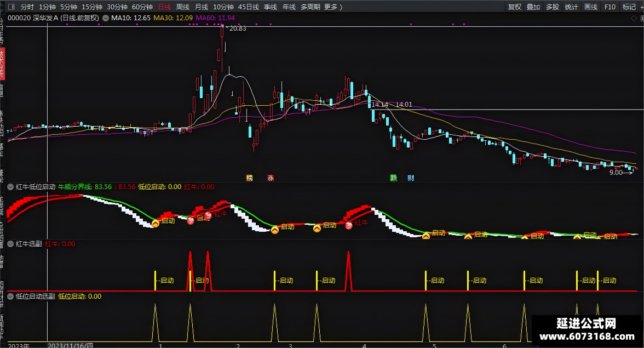Click the blue 财 marker icon
Viewport: 644px width, 348px height.
tap(411, 178)
